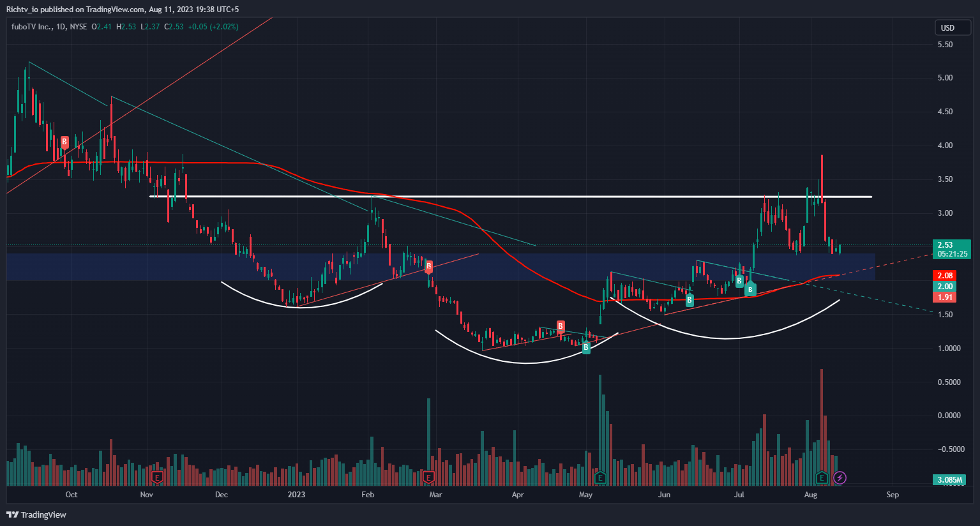Viewport: 980px width, 526px height.
Task: Click the +0.05 (+2.02%) change value
Action: [x=213, y=27]
